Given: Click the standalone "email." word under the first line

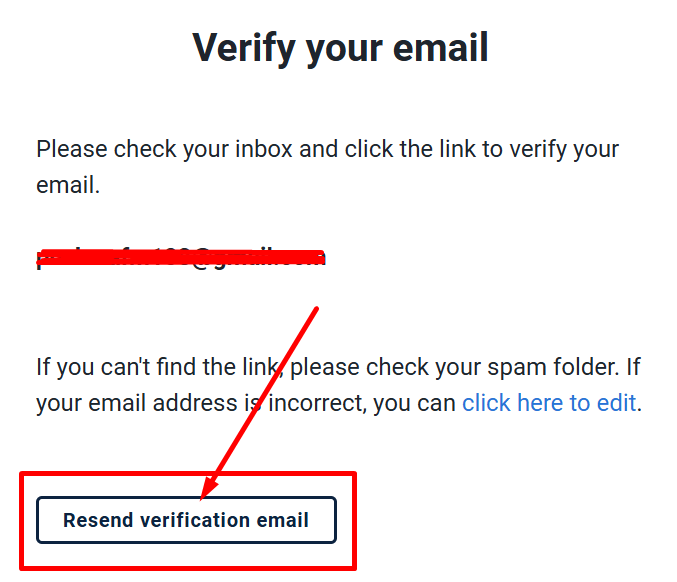Looking at the screenshot, I should pos(68,186).
